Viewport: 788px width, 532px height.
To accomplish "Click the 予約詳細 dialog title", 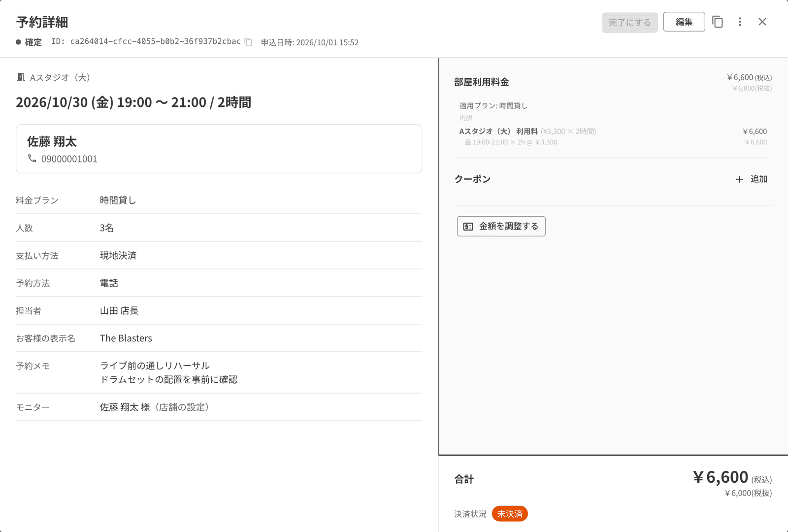I will tap(42, 22).
